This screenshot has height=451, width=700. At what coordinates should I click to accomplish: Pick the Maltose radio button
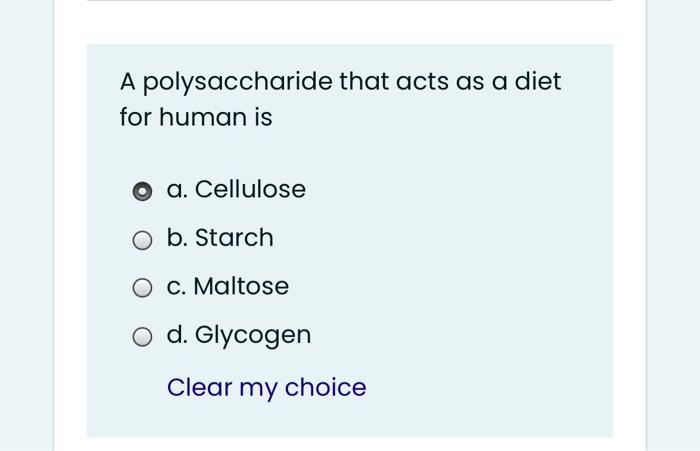[143, 288]
